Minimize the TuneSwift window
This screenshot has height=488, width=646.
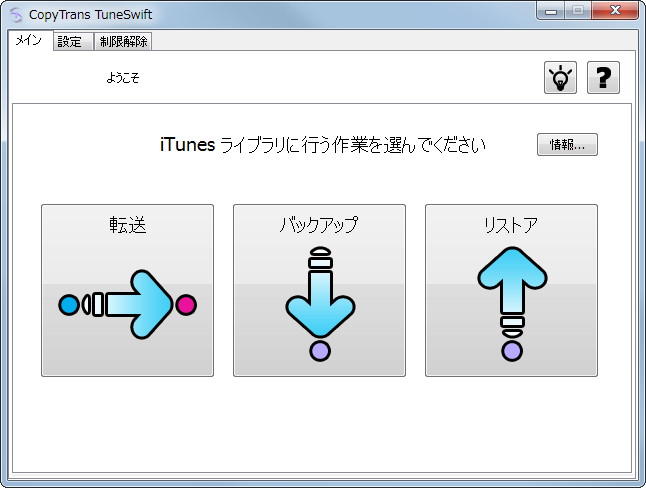coord(550,11)
